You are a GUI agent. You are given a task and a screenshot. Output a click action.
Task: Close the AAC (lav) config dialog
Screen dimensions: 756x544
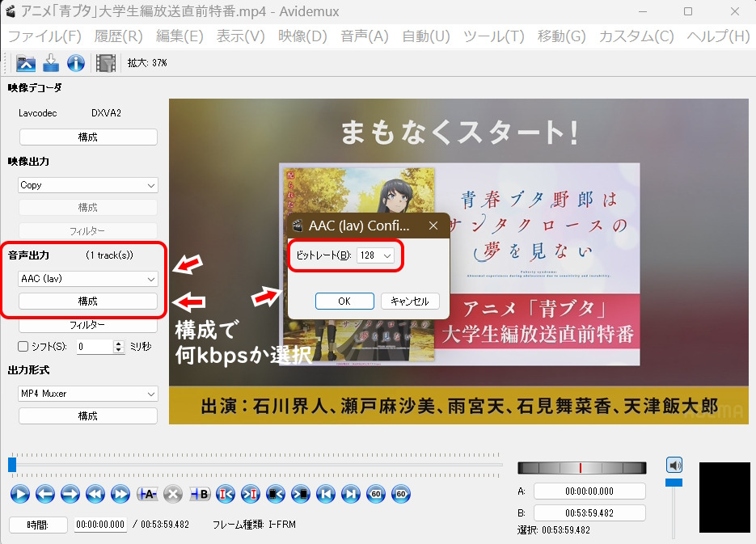coord(433,226)
